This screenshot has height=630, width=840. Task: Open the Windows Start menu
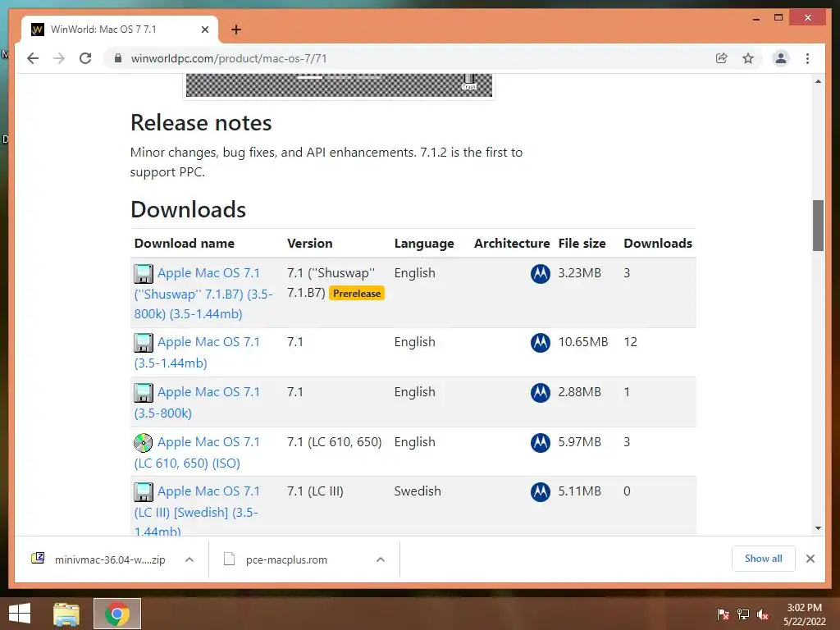pos(20,614)
